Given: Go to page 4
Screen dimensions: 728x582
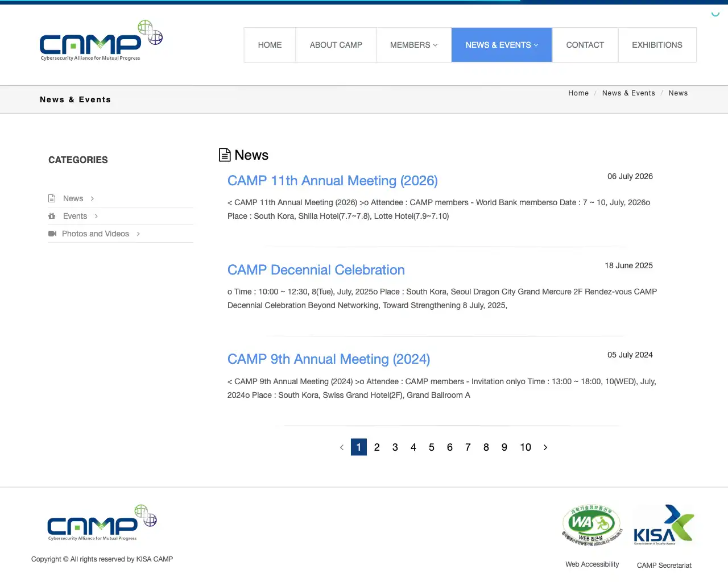Looking at the screenshot, I should (x=413, y=447).
